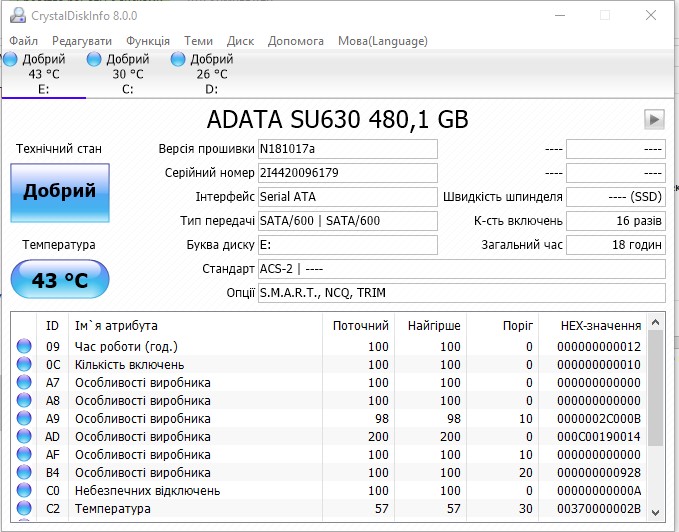Open the Функція menu

click(x=148, y=41)
